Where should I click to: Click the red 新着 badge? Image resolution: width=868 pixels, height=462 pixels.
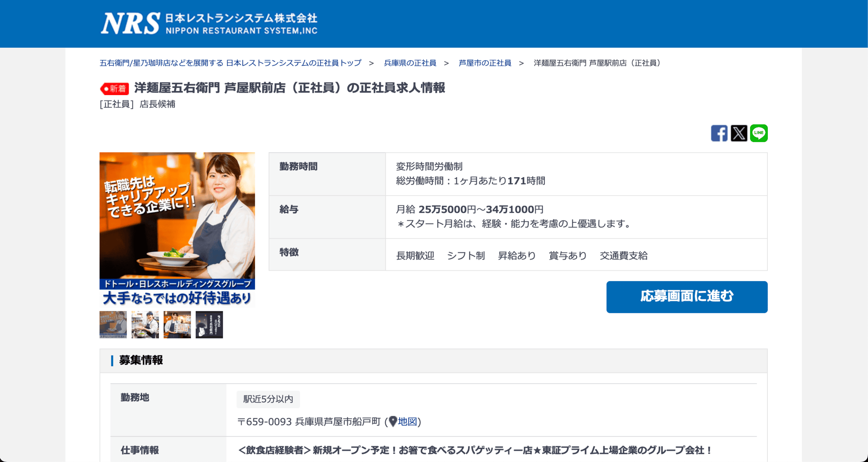[114, 89]
